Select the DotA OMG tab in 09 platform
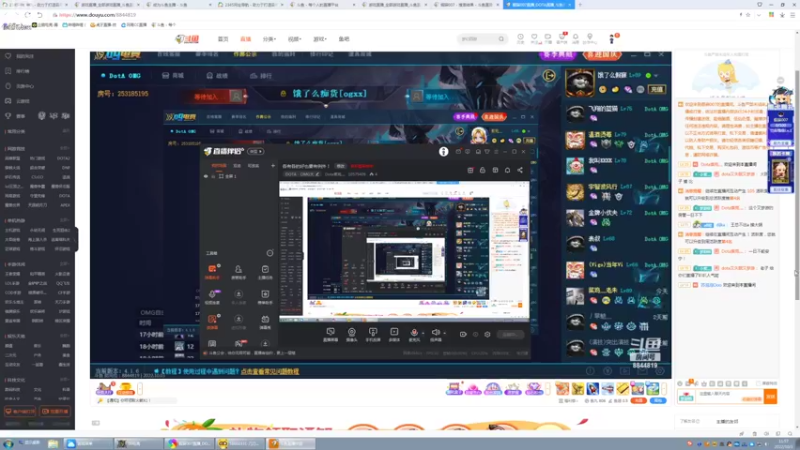 (121, 76)
